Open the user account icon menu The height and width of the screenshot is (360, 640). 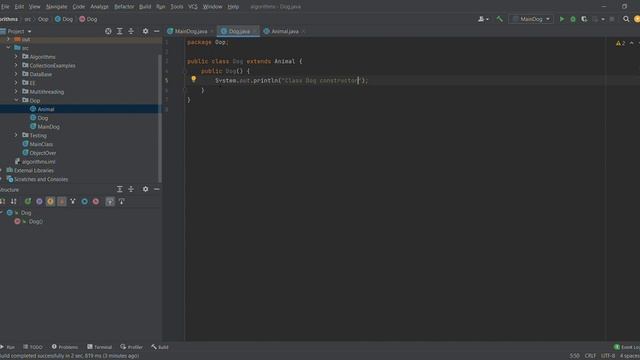[x=483, y=19]
